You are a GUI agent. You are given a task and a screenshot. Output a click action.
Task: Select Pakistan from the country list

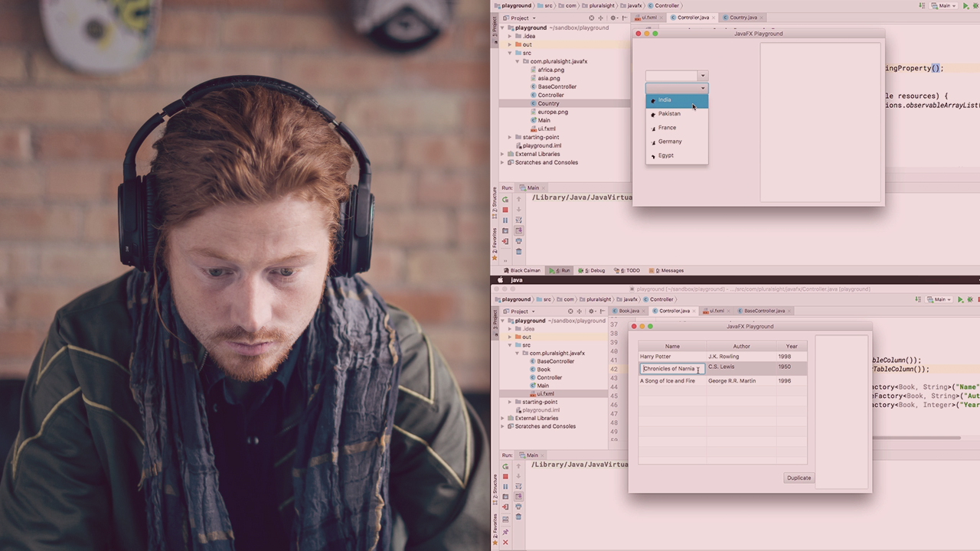(669, 114)
